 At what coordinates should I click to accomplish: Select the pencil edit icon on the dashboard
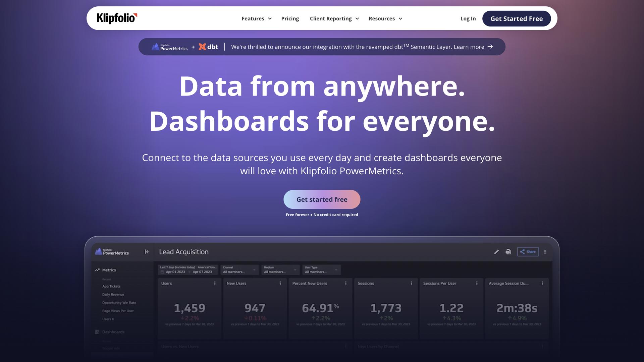coord(496,252)
